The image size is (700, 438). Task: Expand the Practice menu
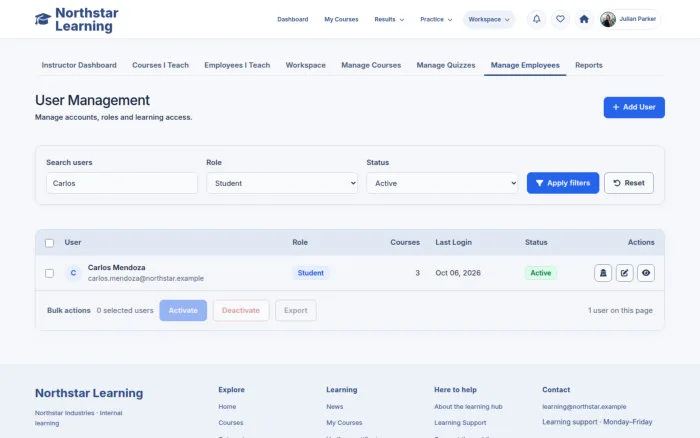[436, 19]
